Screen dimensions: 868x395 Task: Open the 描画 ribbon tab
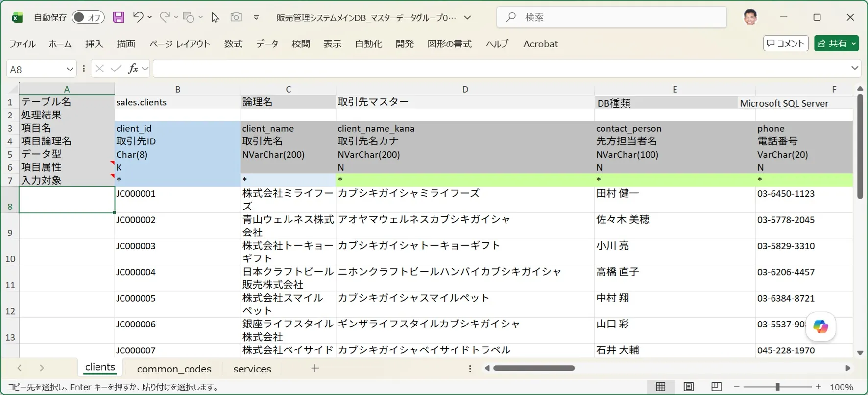pos(126,44)
